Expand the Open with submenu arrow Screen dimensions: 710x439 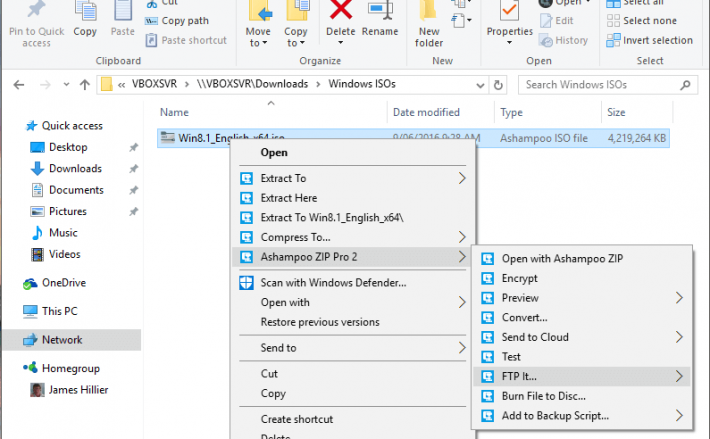click(x=462, y=302)
